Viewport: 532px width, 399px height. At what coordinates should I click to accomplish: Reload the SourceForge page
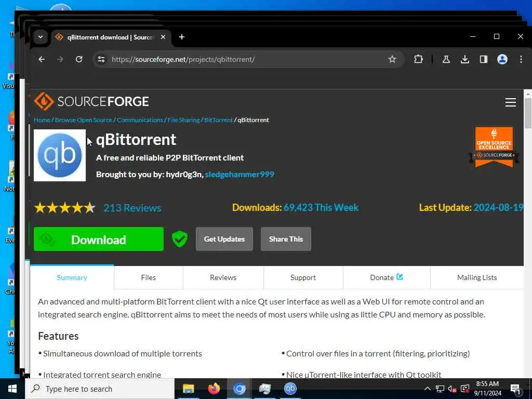pyautogui.click(x=79, y=59)
